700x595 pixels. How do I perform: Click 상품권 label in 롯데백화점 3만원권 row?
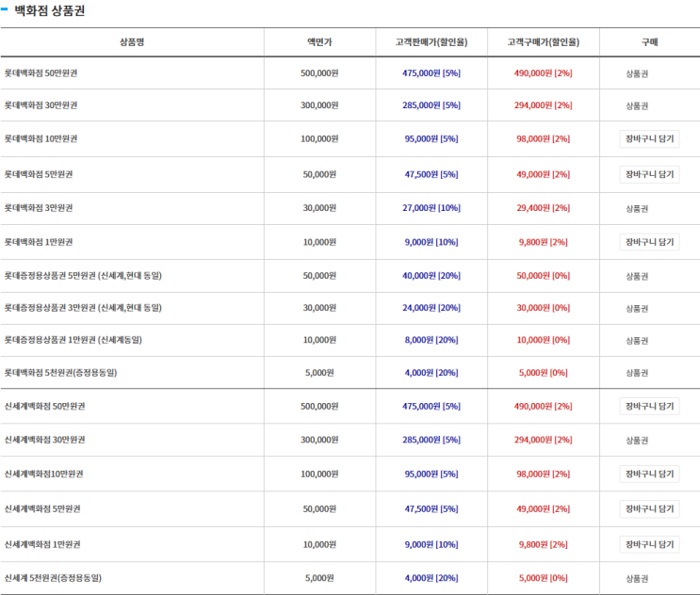pyautogui.click(x=637, y=209)
